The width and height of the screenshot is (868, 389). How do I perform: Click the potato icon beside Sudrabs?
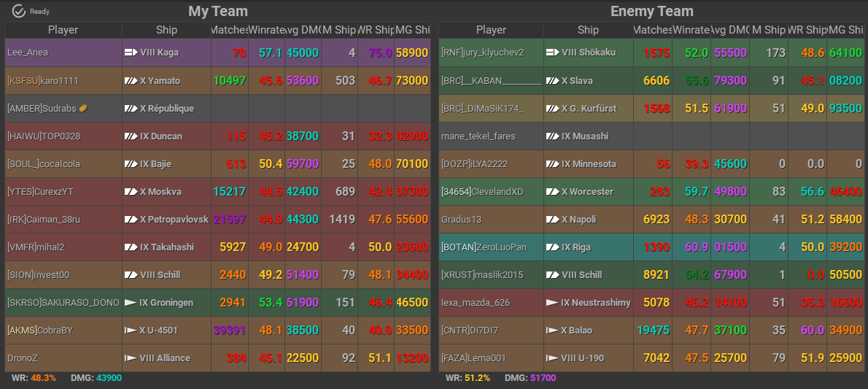pos(84,108)
